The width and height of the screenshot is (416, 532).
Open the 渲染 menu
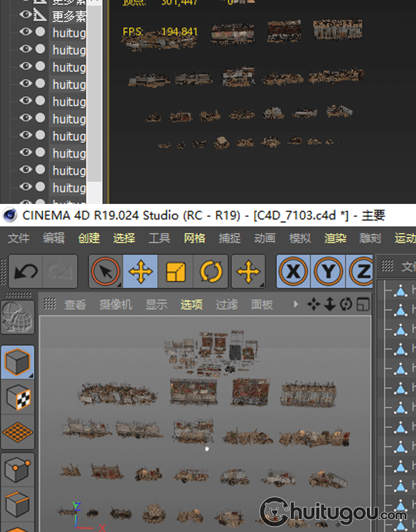tap(335, 238)
